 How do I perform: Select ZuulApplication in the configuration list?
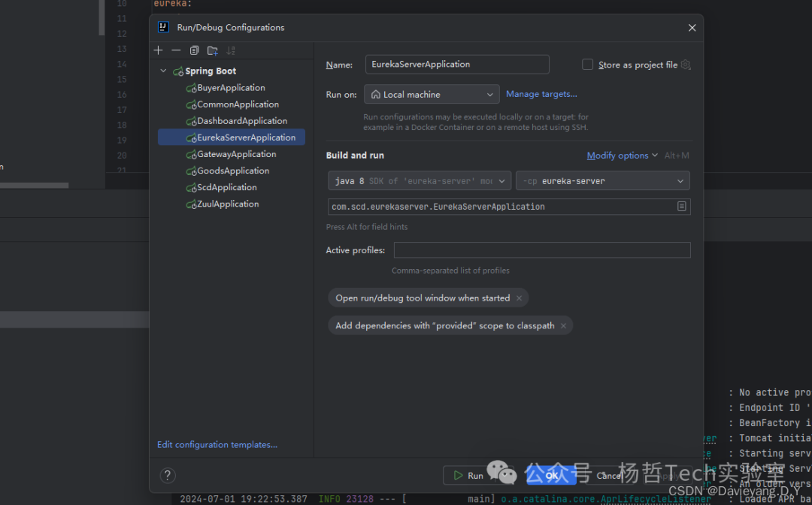pos(227,204)
